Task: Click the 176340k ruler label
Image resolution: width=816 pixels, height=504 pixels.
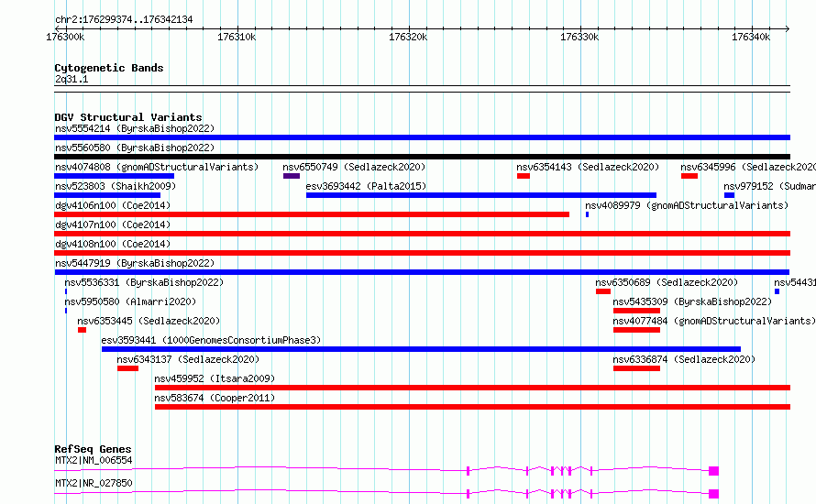Action: pos(751,37)
